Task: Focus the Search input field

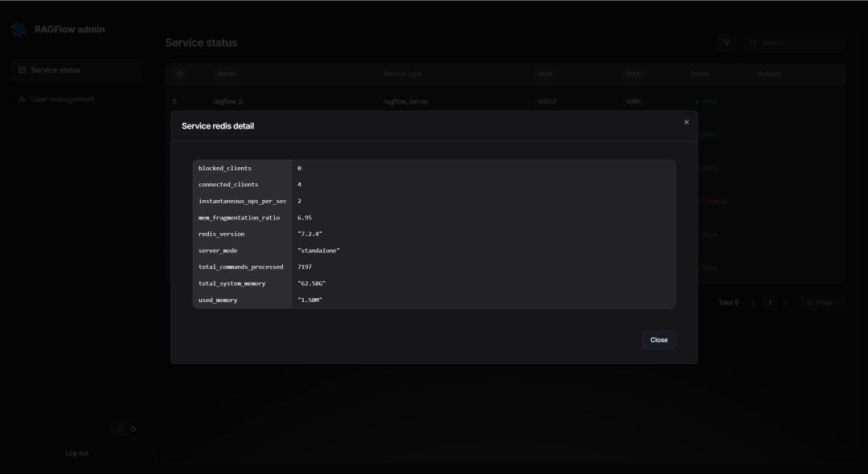Action: point(795,43)
